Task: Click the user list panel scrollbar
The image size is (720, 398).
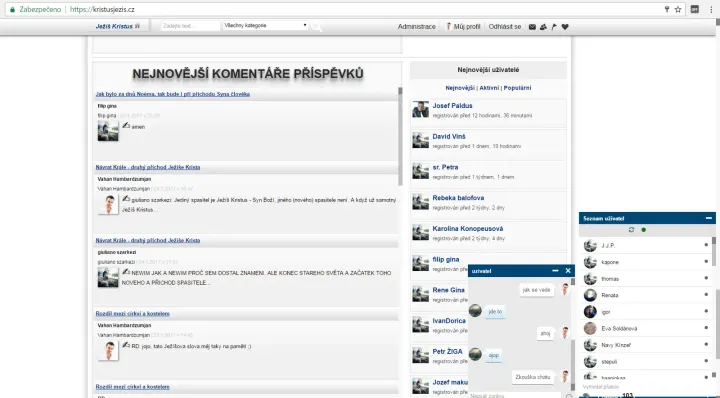Action: tap(714, 252)
